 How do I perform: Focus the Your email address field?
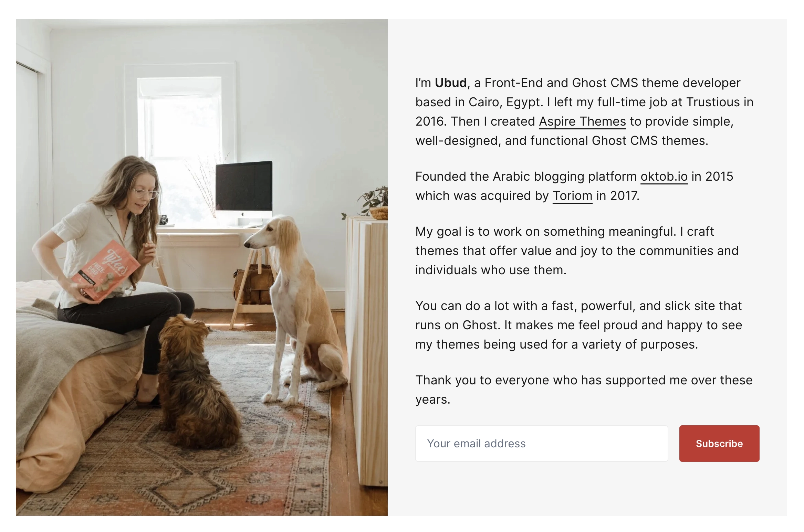tap(541, 443)
